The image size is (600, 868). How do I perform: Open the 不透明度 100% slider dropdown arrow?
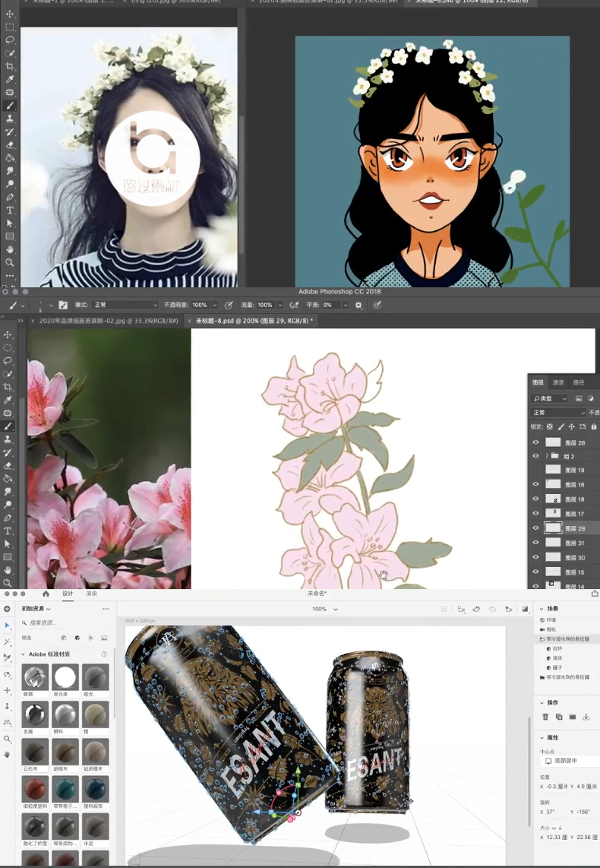click(x=215, y=305)
